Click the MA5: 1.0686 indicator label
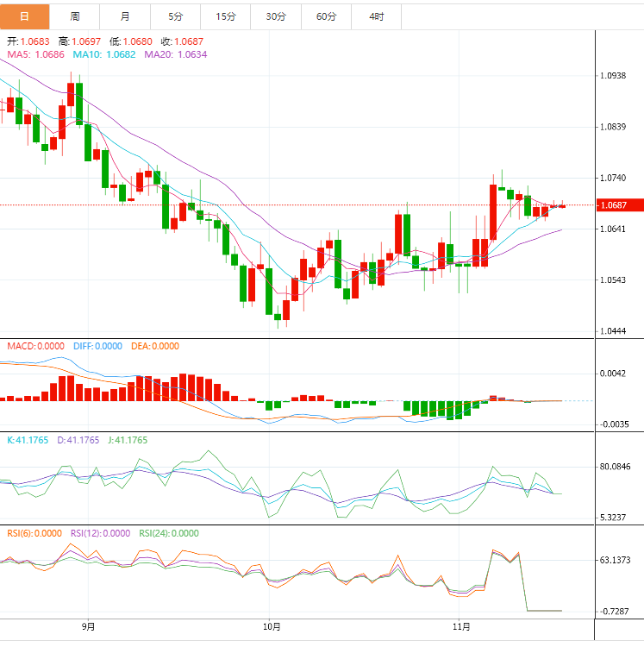Screen dimensions: 644x647 [x=35, y=54]
